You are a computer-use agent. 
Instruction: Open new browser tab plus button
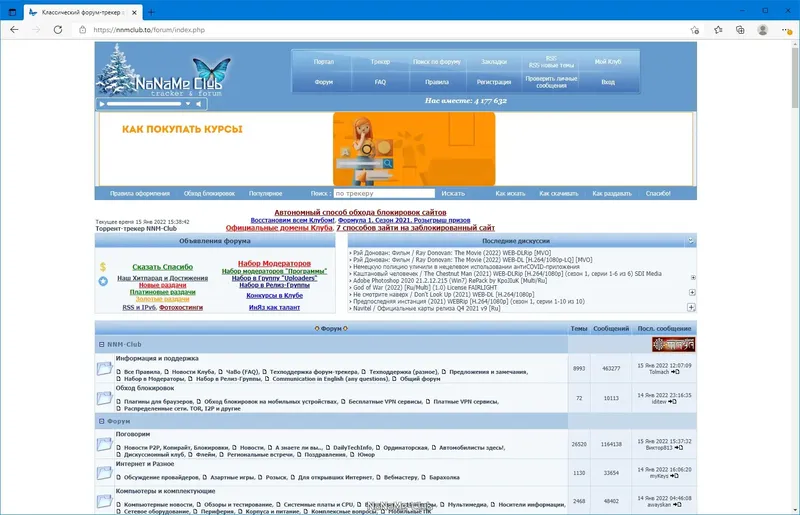pos(151,12)
